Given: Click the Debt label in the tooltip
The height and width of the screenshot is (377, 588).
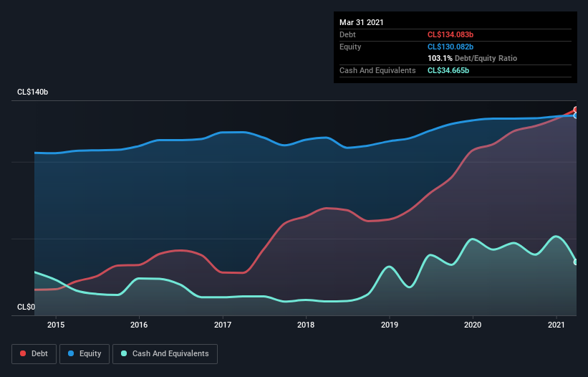Looking at the screenshot, I should [x=347, y=34].
